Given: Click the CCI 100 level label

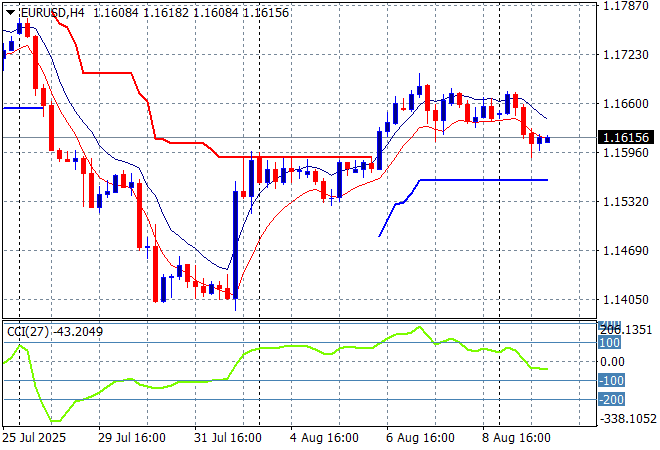Looking at the screenshot, I should [x=609, y=343].
